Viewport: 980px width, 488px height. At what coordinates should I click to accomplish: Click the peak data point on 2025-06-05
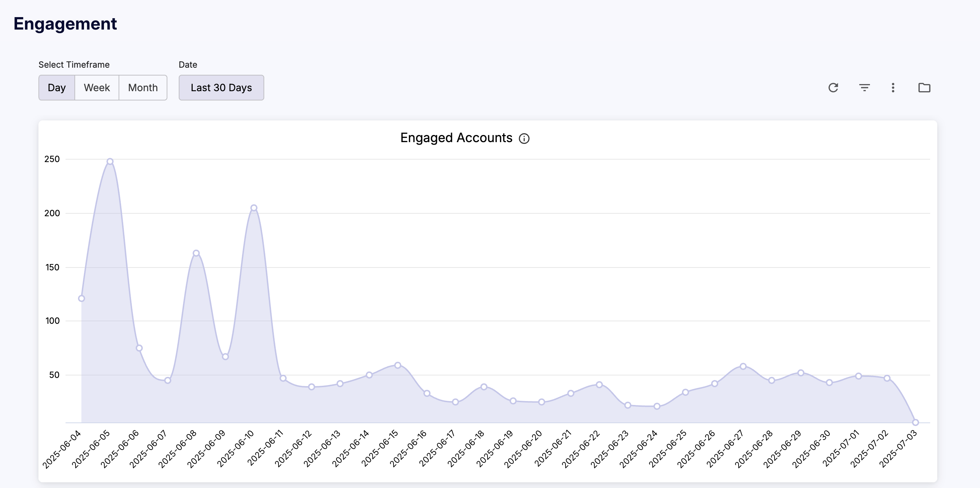[x=110, y=161]
